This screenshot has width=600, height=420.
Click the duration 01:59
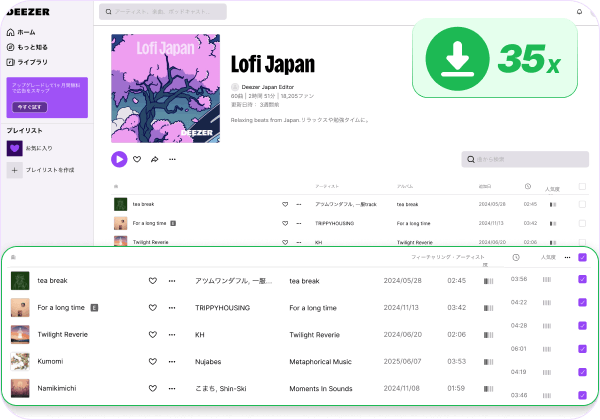(x=456, y=388)
